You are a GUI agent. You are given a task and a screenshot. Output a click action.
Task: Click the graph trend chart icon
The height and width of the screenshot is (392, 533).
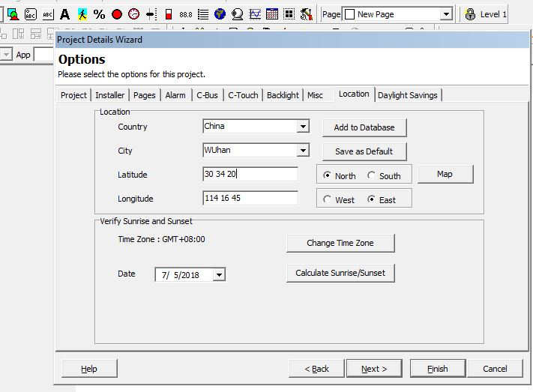255,14
